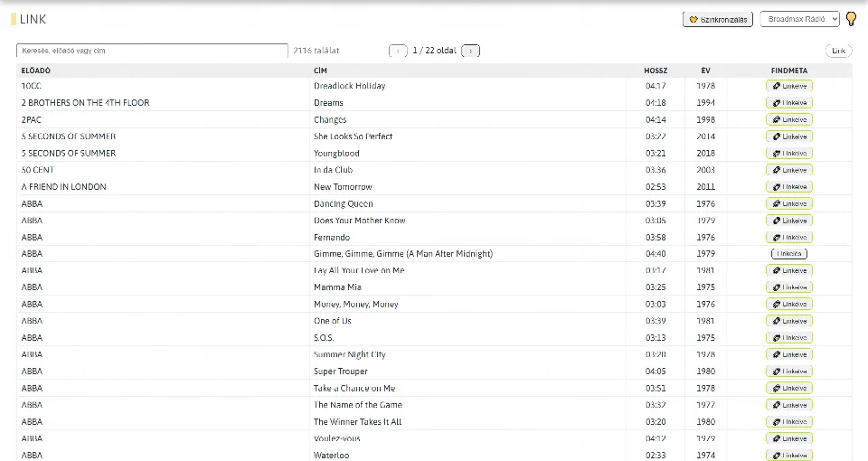Viewport: 868px width, 461px height.
Task: Sort by the ELŐADÓ column header
Action: (36, 71)
